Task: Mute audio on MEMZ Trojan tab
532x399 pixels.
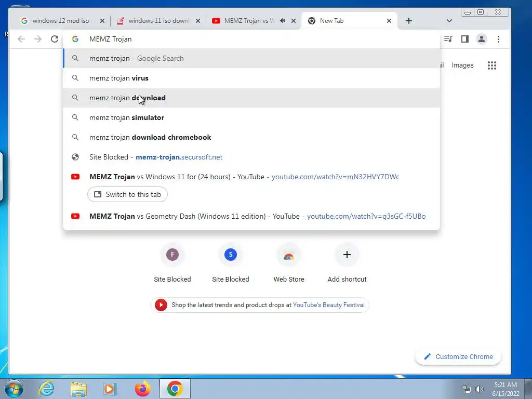Action: (x=282, y=21)
